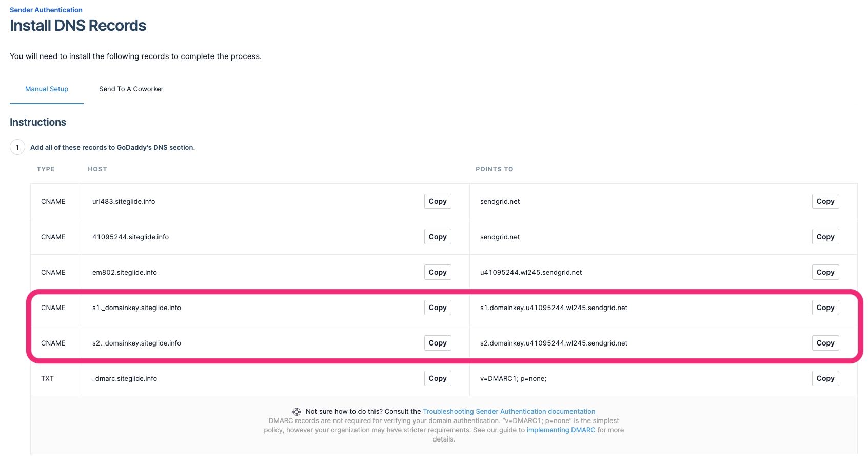Screen dimensions: 868x460
Task: Follow the implementing DMARC guide link
Action: pyautogui.click(x=561, y=430)
